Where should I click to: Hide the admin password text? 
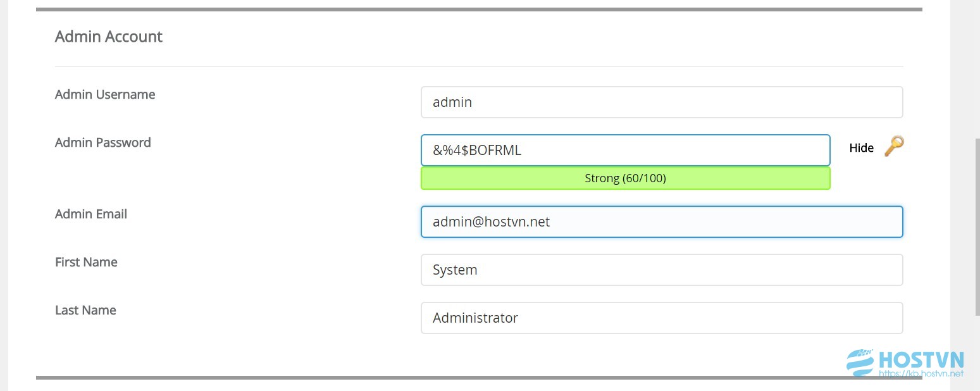(x=861, y=147)
